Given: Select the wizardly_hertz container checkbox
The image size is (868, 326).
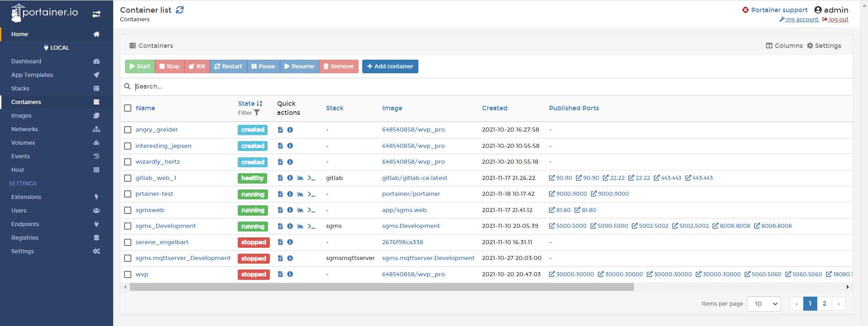Looking at the screenshot, I should pos(128,162).
